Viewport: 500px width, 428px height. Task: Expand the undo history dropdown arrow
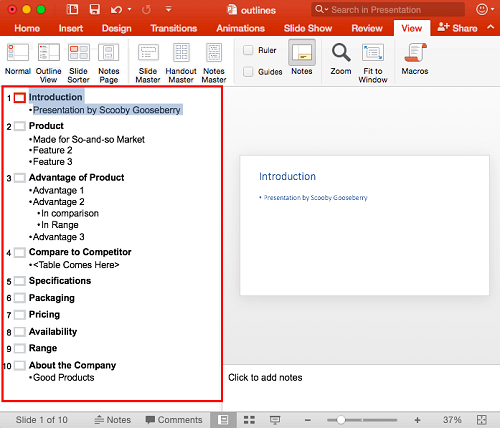point(129,9)
